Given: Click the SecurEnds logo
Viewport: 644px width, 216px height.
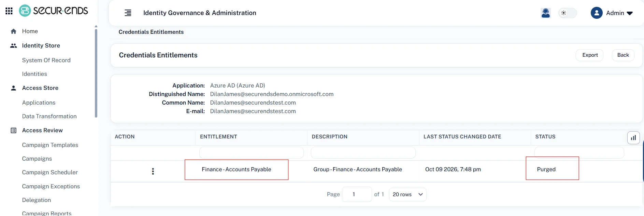Looking at the screenshot, I should 54,11.
